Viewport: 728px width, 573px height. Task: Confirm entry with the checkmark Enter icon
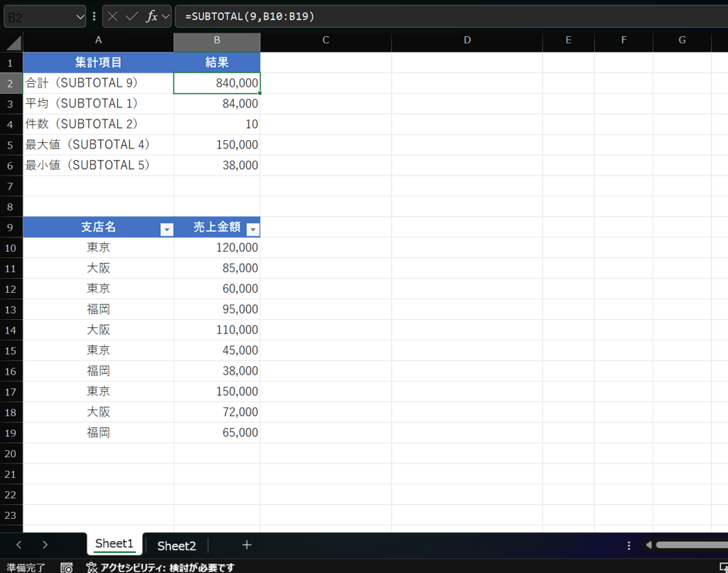click(x=132, y=16)
